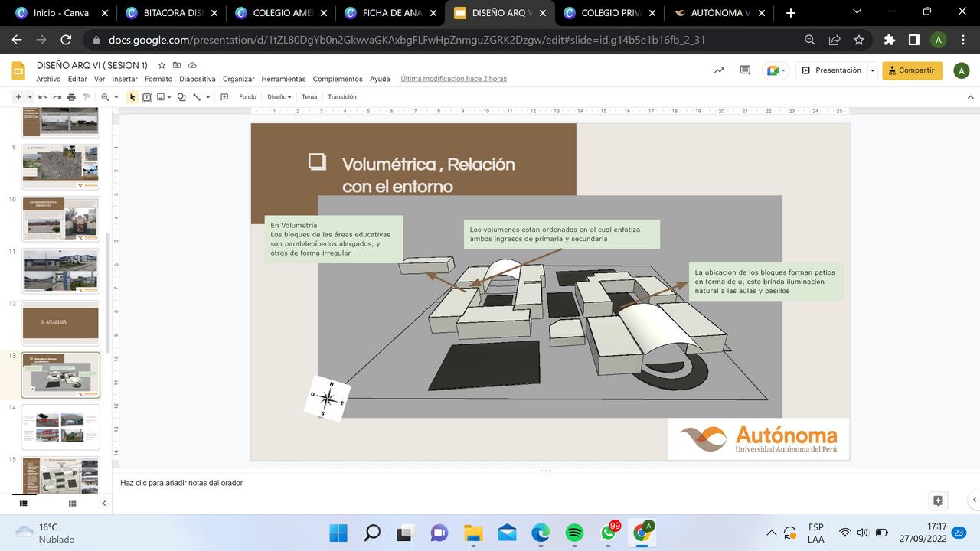This screenshot has height=551, width=980.
Task: Open Spotify from the taskbar
Action: [x=574, y=533]
